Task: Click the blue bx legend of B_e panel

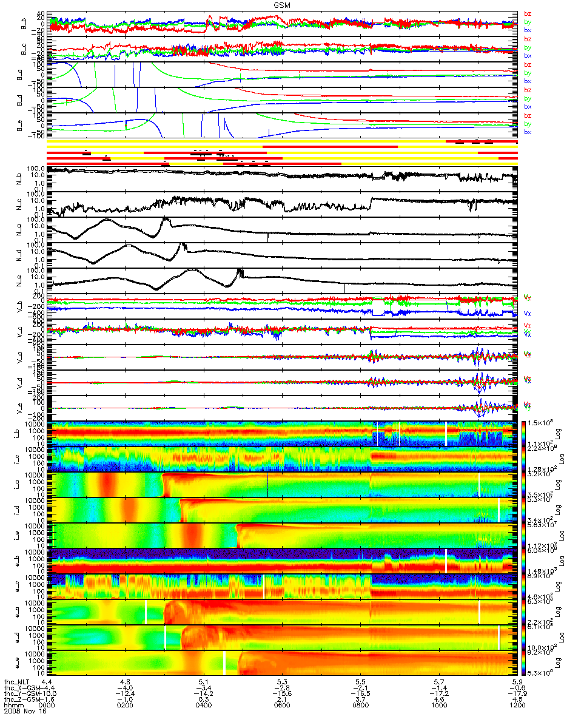Action: (x=528, y=132)
